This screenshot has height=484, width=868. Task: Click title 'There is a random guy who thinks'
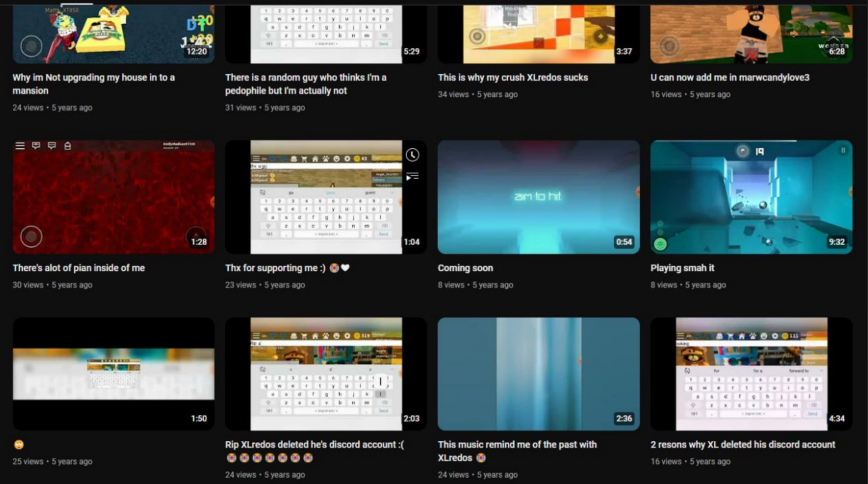306,84
